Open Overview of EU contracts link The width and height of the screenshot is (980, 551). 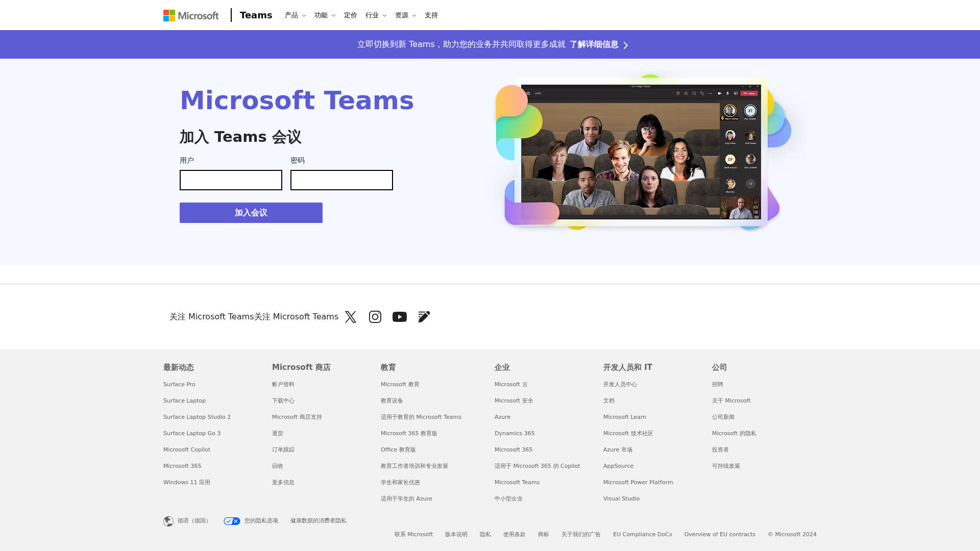coord(720,534)
